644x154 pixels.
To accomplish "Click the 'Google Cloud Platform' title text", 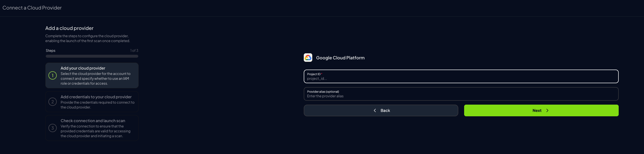I will tap(340, 58).
